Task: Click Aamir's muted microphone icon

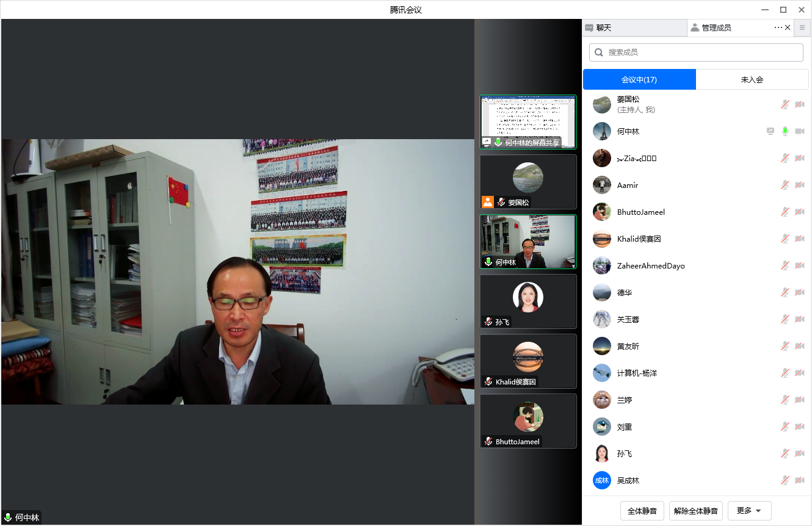Action: tap(785, 185)
